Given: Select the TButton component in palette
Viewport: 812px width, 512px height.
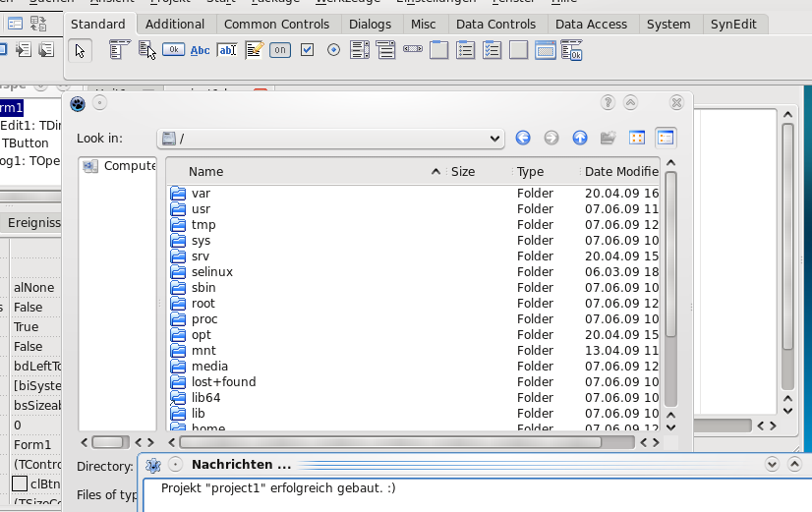Looking at the screenshot, I should (x=174, y=49).
